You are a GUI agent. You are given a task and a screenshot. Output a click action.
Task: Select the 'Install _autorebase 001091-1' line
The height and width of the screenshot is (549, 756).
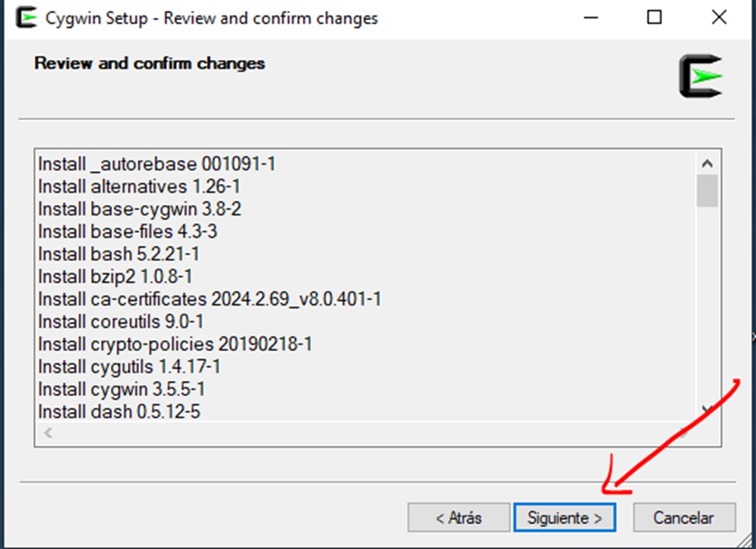point(156,164)
